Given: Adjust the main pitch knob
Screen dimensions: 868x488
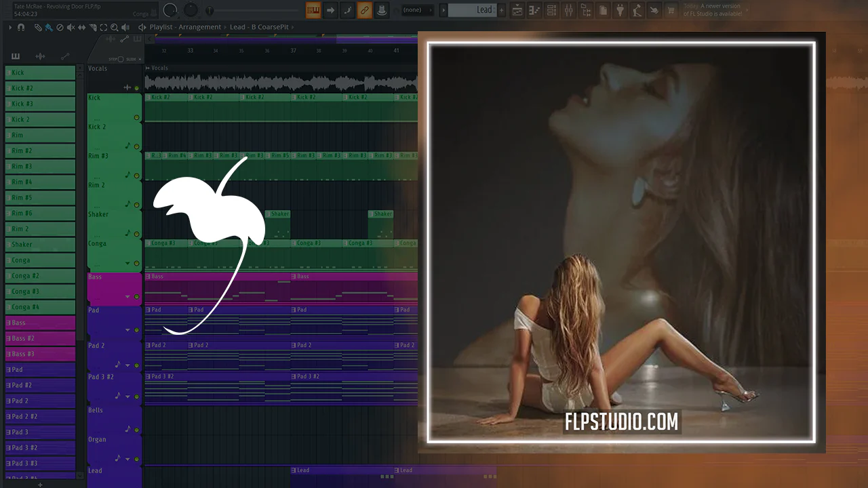Looking at the screenshot, I should pyautogui.click(x=191, y=10).
